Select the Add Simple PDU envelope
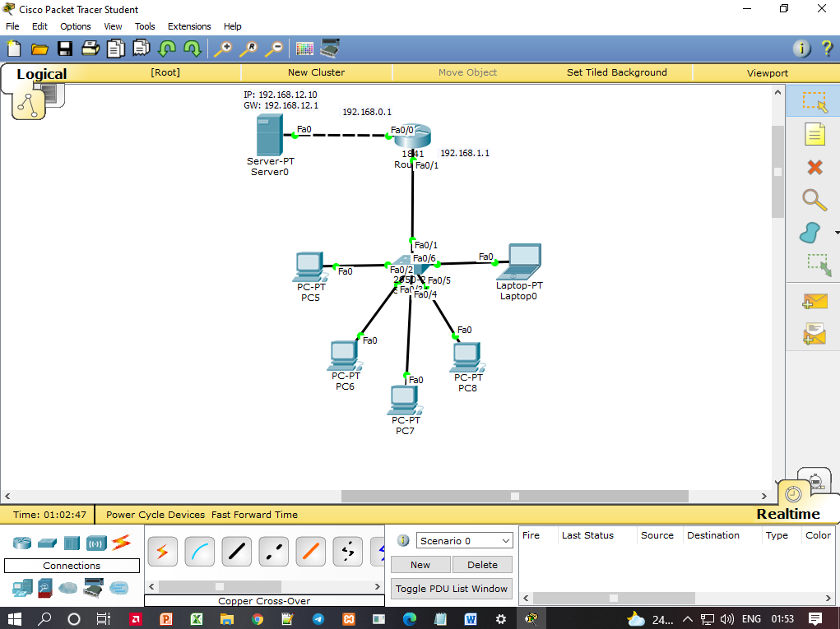 814,301
